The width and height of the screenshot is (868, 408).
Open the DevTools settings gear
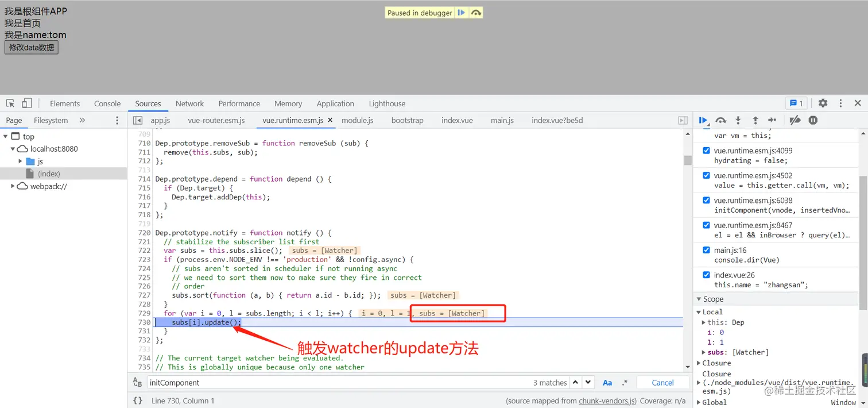pos(823,103)
